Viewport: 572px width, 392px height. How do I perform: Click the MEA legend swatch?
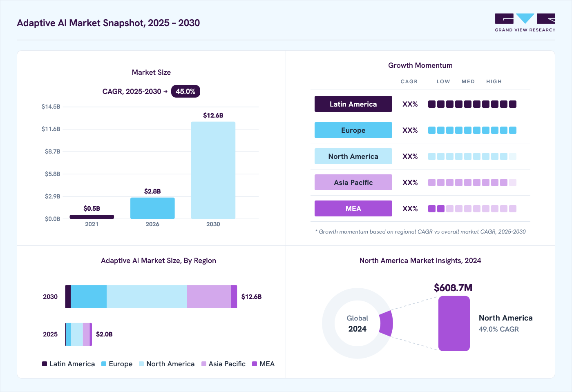[255, 364]
